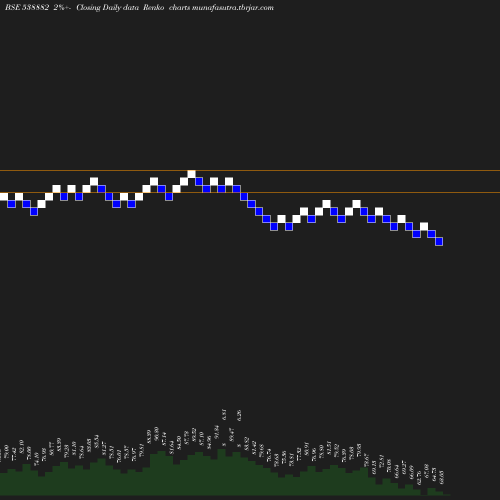500x500 pixels.
Task: Click the '87.14' price label
Action: click(164, 439)
